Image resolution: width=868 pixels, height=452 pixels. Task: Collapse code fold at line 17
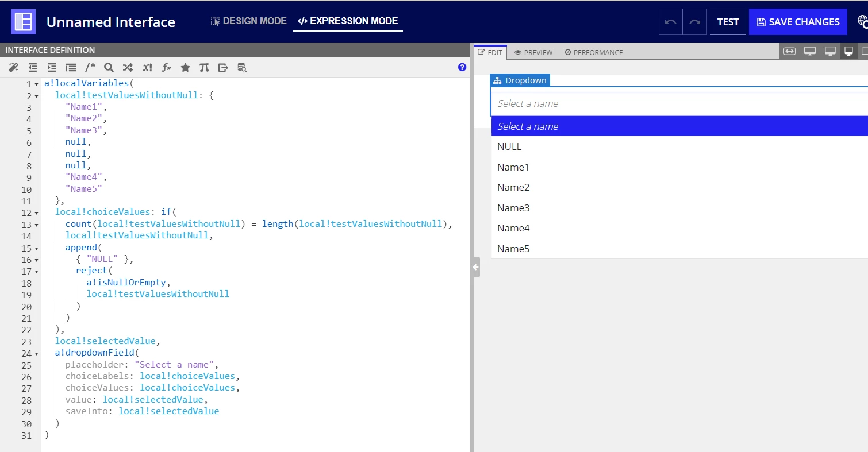click(x=37, y=271)
